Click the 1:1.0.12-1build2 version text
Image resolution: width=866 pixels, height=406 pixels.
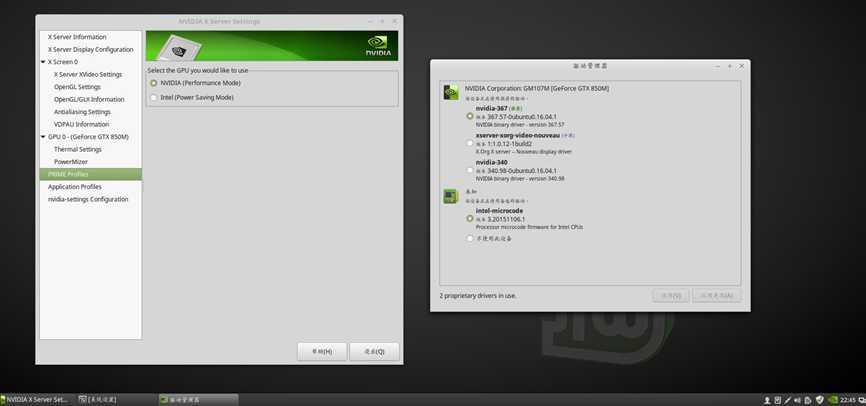click(x=509, y=144)
